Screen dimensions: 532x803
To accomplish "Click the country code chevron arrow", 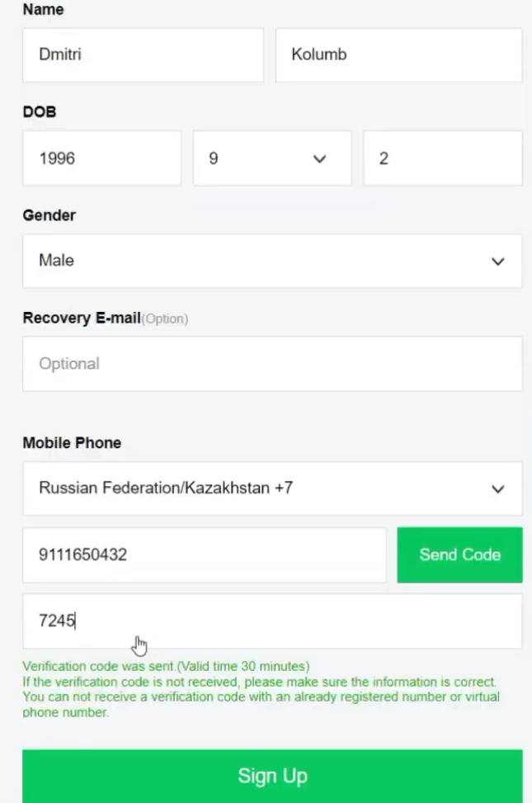I will [x=497, y=489].
